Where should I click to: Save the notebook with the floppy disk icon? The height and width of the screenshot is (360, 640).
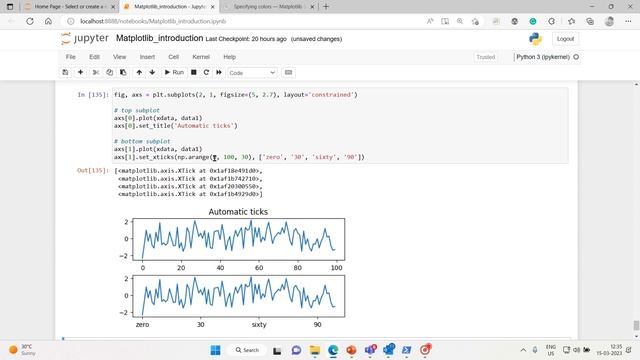65,72
